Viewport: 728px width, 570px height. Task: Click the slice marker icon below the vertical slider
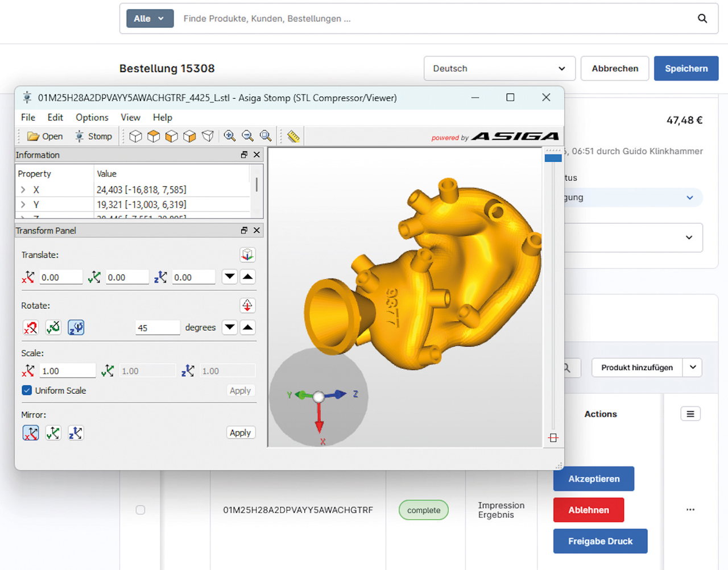click(553, 438)
